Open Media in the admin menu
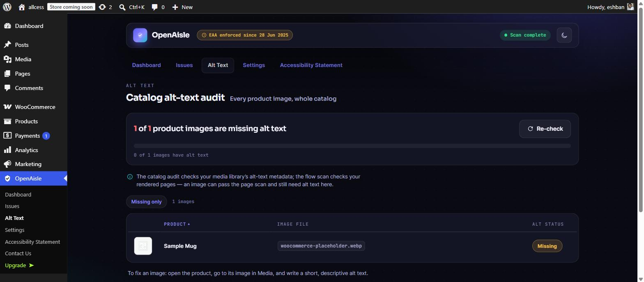 23,59
